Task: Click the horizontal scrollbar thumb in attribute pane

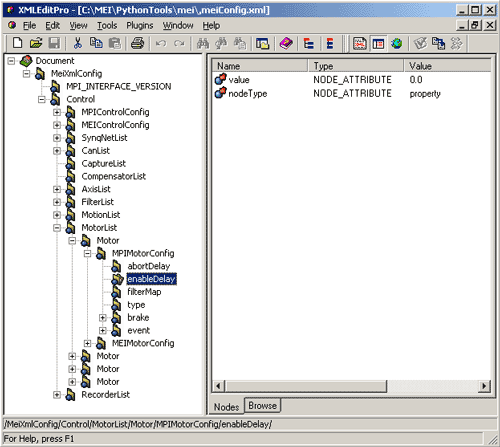Action: pos(306,386)
